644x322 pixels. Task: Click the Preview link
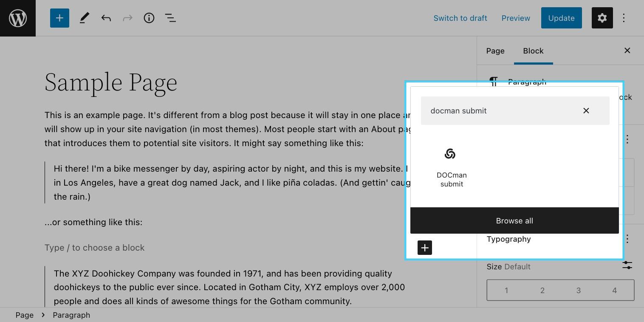516,18
